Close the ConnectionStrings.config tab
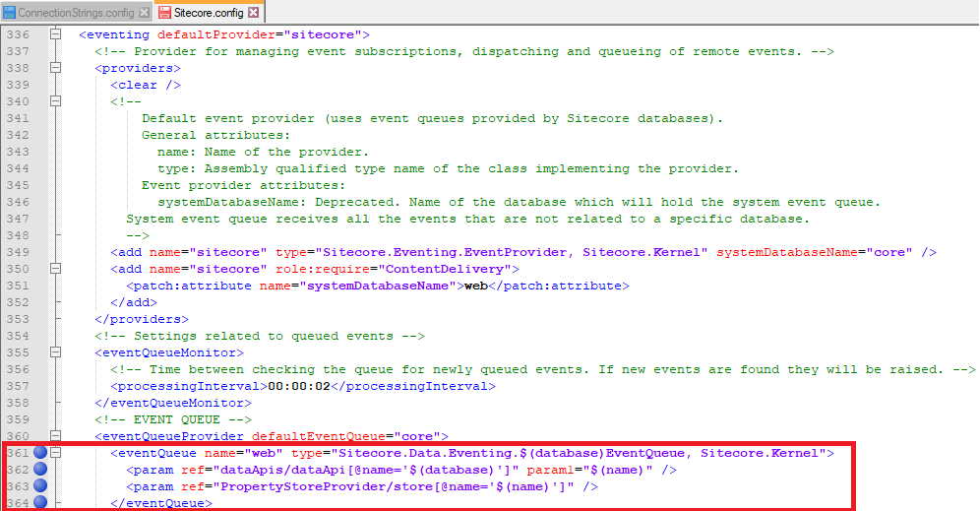This screenshot has height=511, width=980. (145, 13)
